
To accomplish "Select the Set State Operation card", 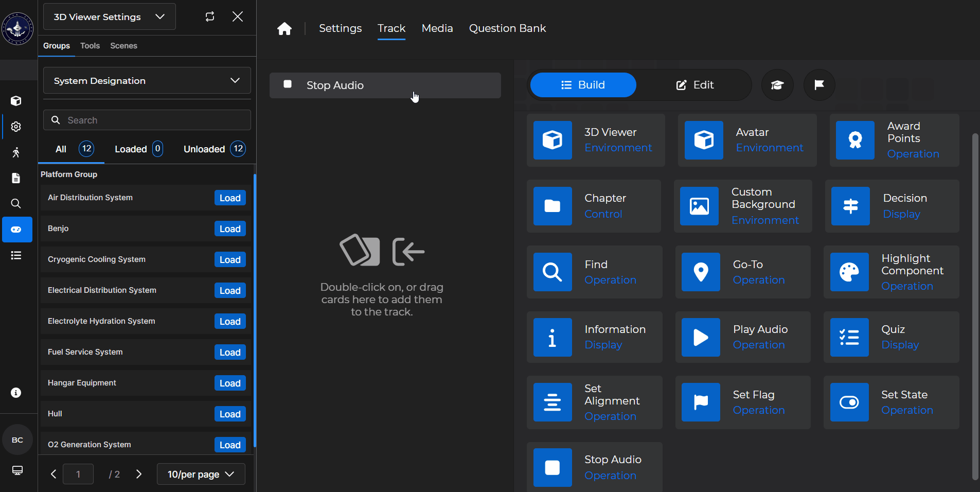I will (892, 402).
